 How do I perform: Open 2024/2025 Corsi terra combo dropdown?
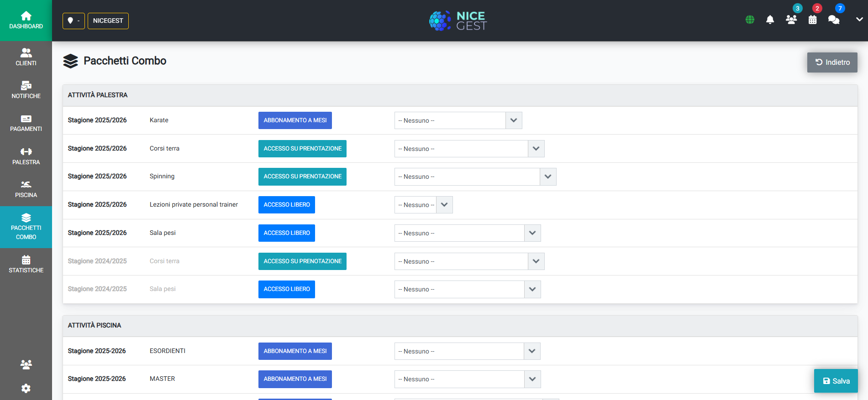pos(469,261)
